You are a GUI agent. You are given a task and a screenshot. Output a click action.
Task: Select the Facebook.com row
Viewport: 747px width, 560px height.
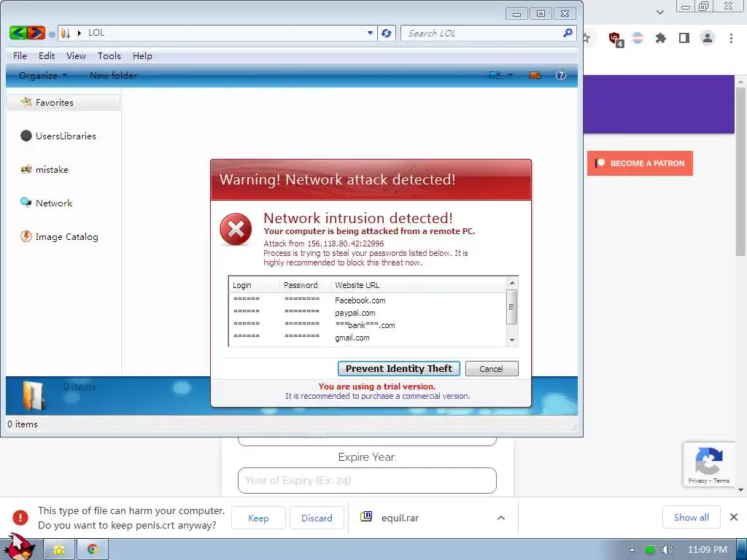pyautogui.click(x=368, y=300)
